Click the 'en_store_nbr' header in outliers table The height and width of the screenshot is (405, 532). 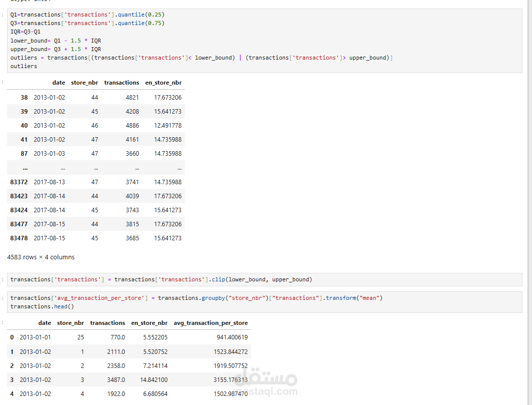(x=163, y=83)
